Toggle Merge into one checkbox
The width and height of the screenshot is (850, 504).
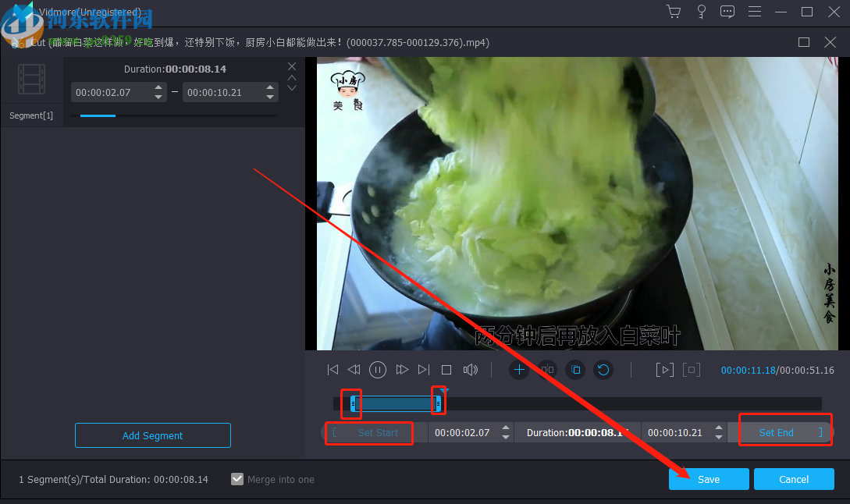click(237, 479)
